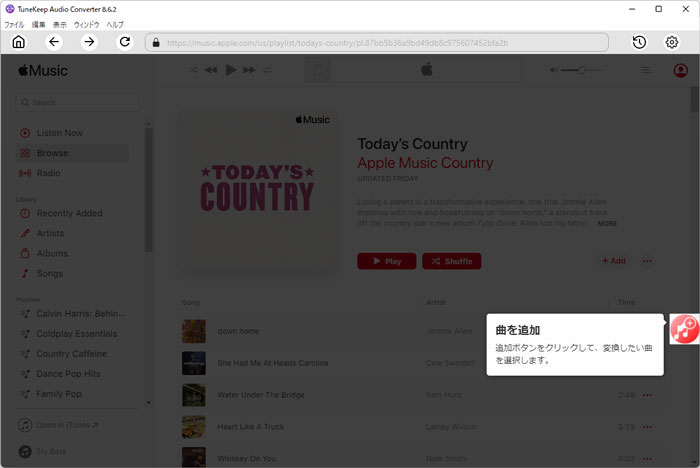Click the red Add songs floating button
This screenshot has width=700, height=468.
(685, 329)
